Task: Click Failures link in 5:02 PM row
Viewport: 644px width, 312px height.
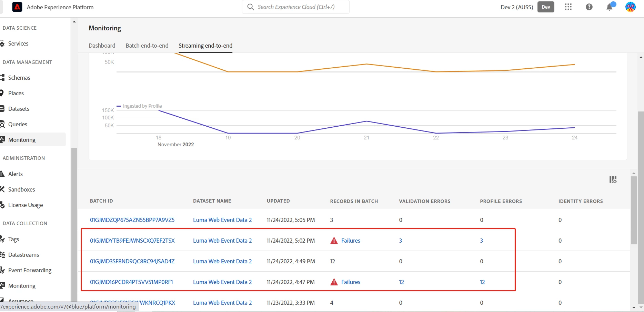Action: pyautogui.click(x=351, y=241)
